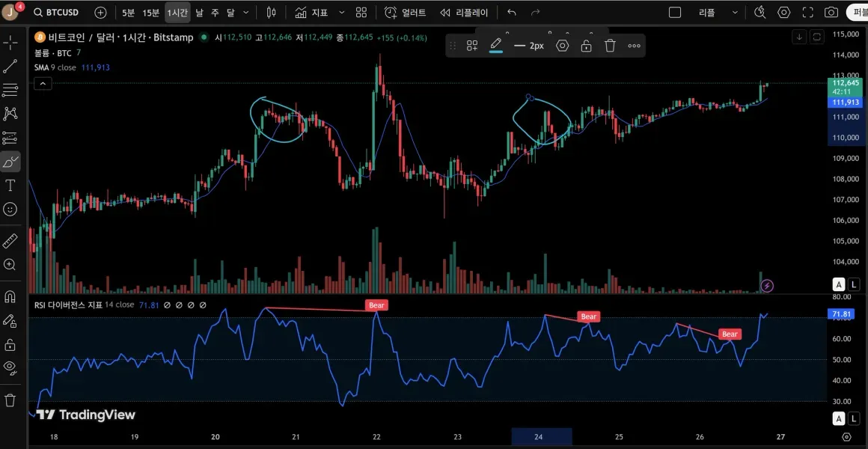Viewport: 868px width, 449px height.
Task: Select the zoom in tool
Action: pyautogui.click(x=10, y=265)
